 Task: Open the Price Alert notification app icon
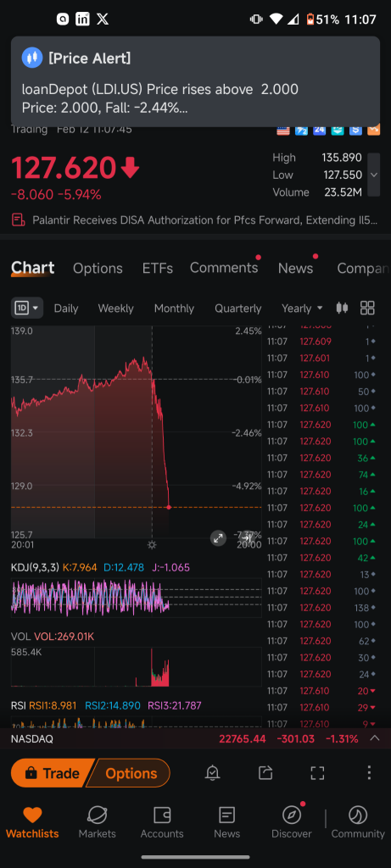[32, 58]
